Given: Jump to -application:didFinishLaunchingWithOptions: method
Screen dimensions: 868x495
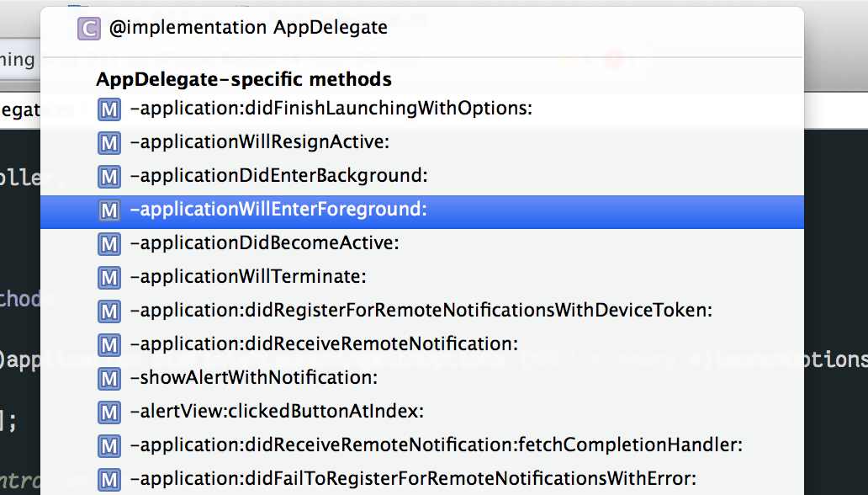Looking at the screenshot, I should [x=331, y=109].
